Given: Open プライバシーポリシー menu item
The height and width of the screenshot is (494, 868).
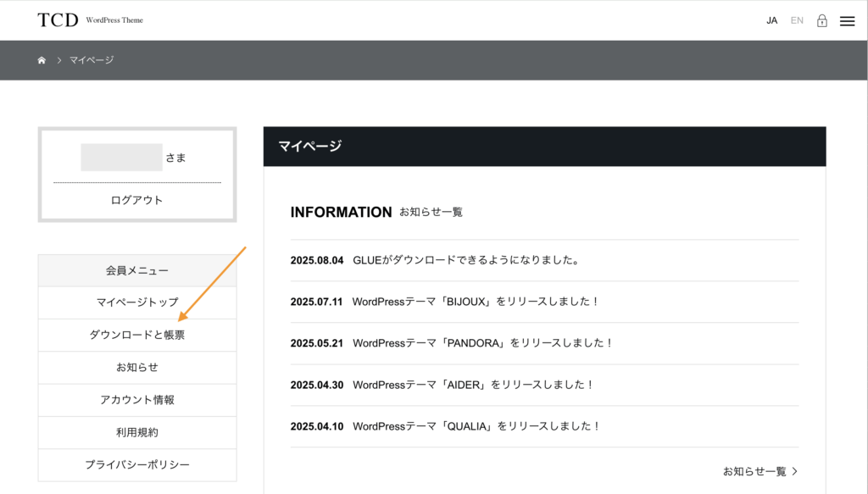Looking at the screenshot, I should click(137, 465).
